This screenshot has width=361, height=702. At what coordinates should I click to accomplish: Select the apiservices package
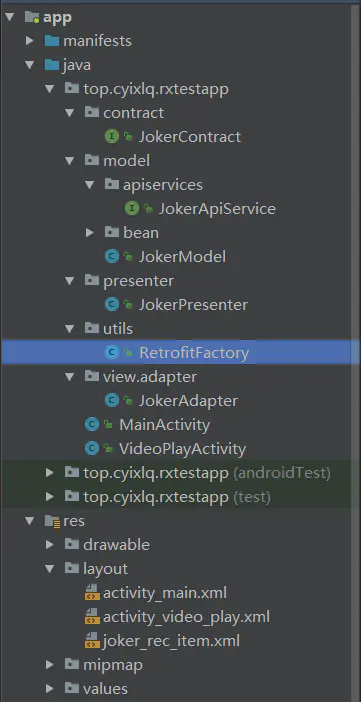(163, 184)
